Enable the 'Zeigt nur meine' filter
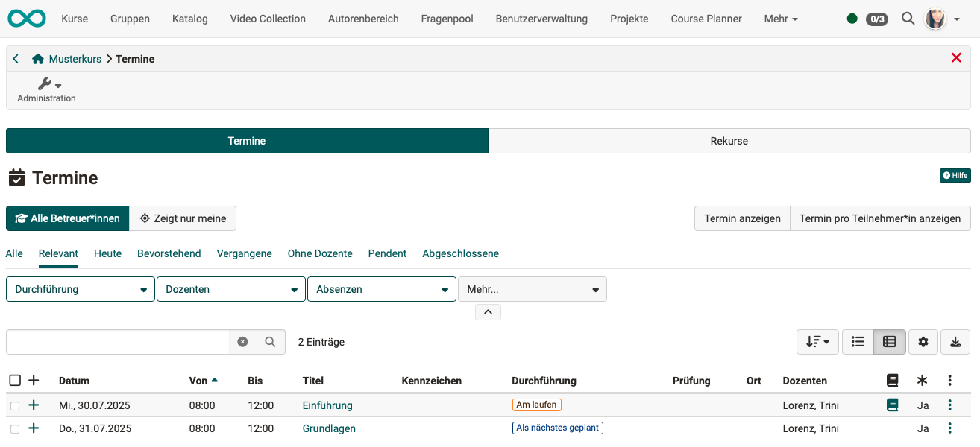Screen dimensions: 980x447 coord(183,218)
